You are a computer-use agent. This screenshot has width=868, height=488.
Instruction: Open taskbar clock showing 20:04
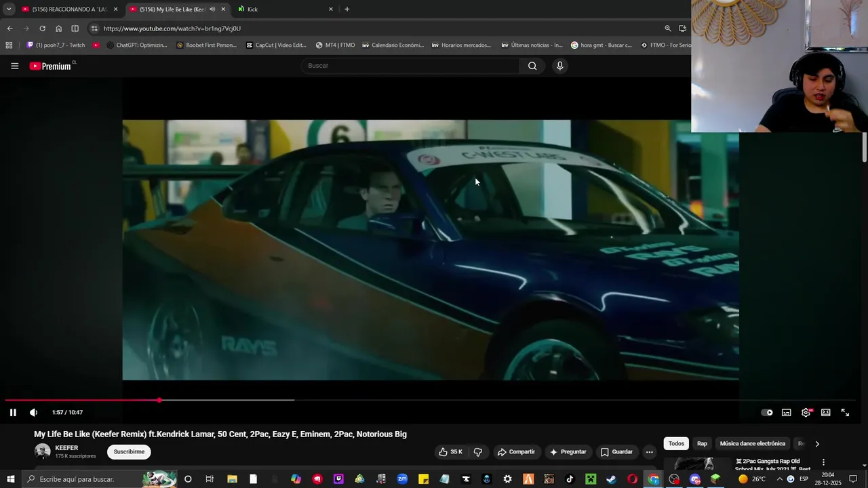827,479
